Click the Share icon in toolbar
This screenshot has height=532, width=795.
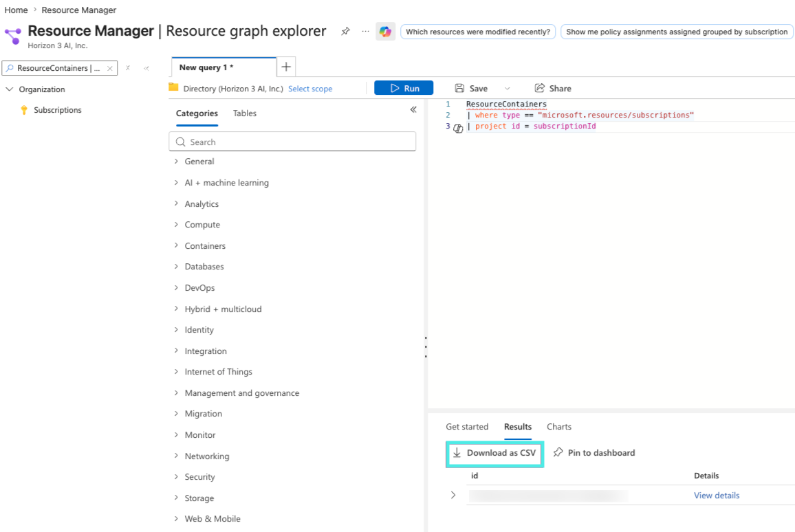(539, 88)
